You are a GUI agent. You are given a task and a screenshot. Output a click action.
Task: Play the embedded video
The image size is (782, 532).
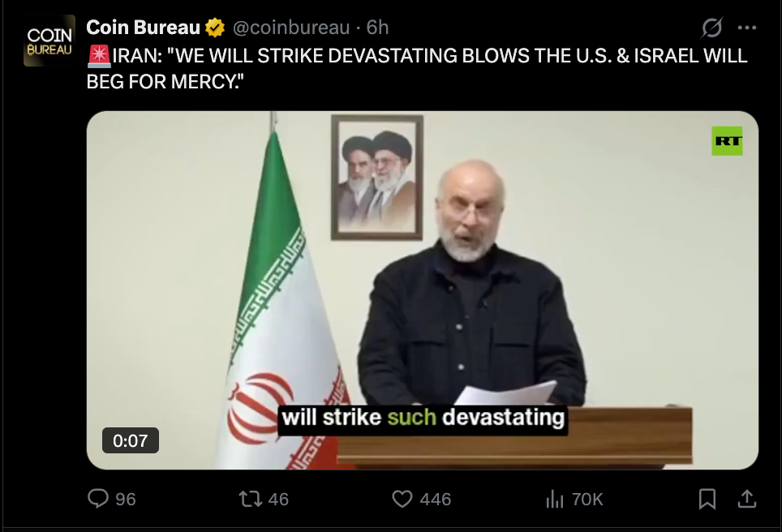(423, 290)
